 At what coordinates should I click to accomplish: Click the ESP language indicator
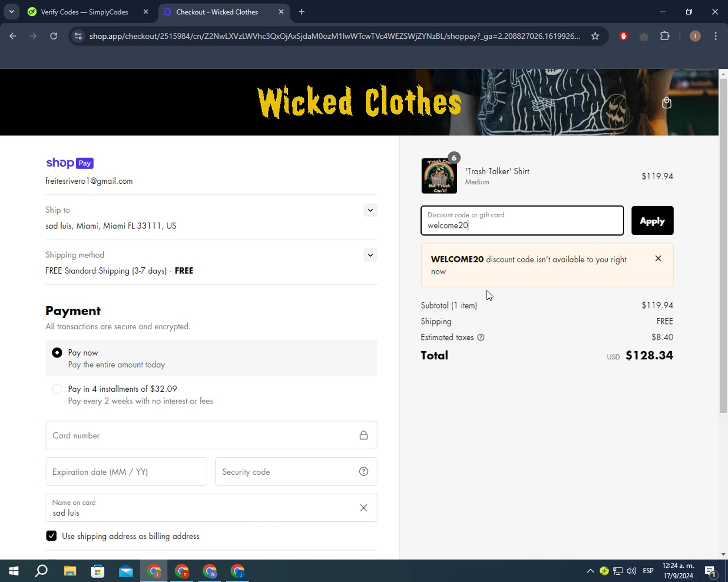coord(648,571)
